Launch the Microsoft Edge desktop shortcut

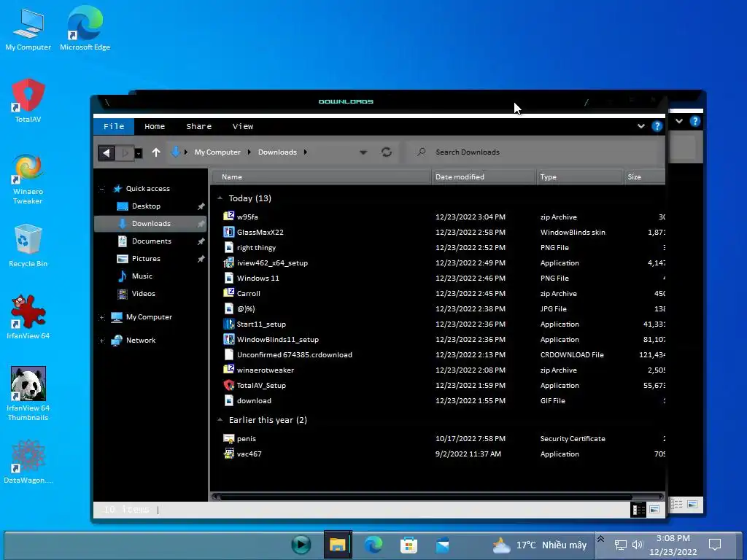click(x=85, y=29)
